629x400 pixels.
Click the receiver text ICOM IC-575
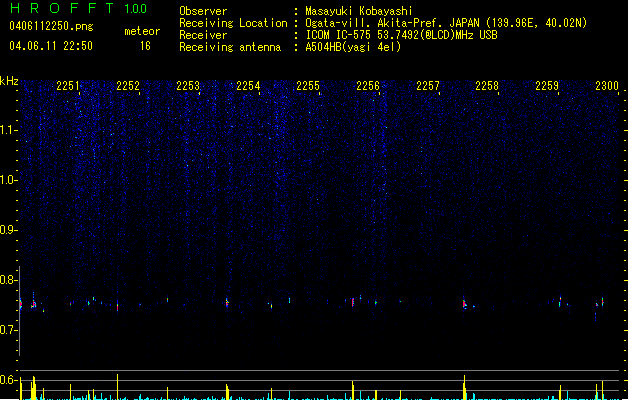(338, 35)
